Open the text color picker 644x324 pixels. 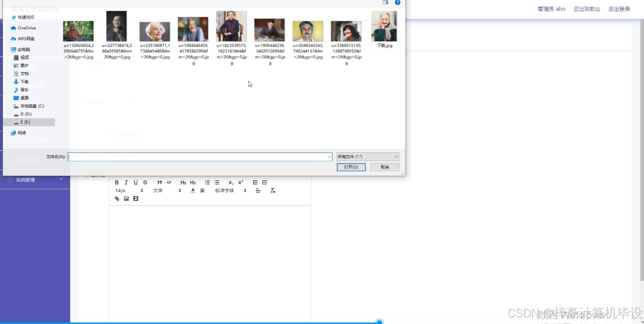pyautogui.click(x=193, y=191)
